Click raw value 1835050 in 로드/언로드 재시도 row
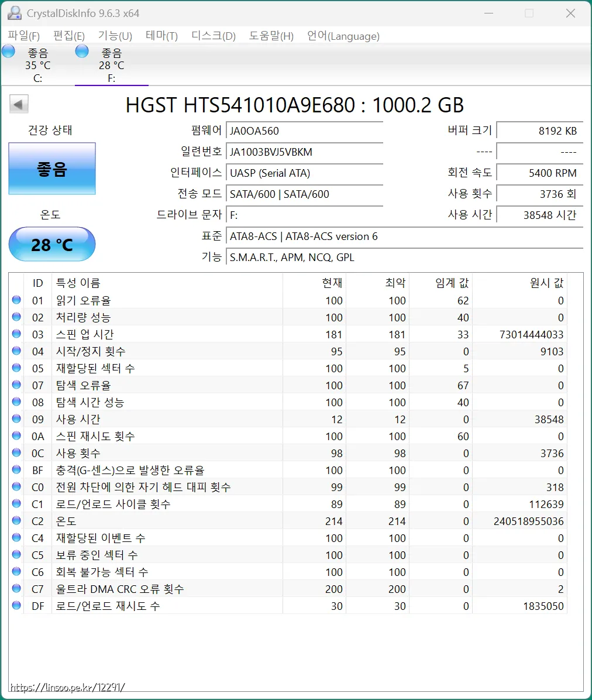The height and width of the screenshot is (700, 592). [543, 606]
